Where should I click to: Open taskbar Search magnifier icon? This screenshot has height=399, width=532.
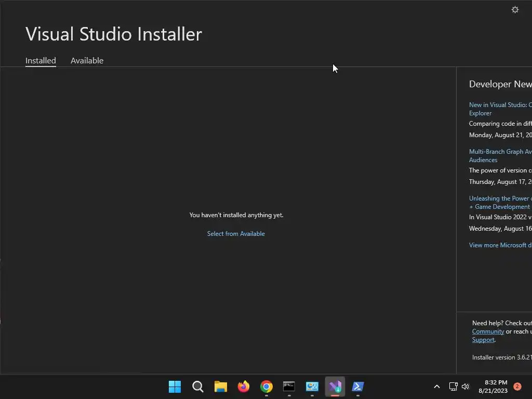click(197, 387)
